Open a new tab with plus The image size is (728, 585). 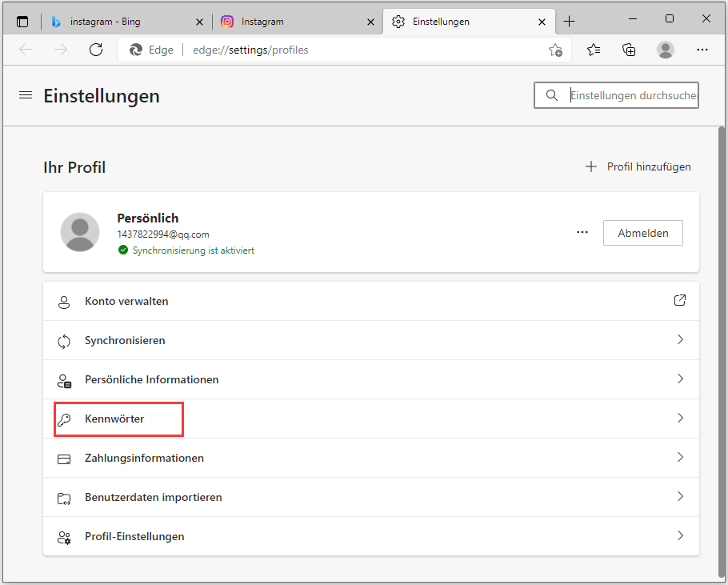(x=570, y=22)
